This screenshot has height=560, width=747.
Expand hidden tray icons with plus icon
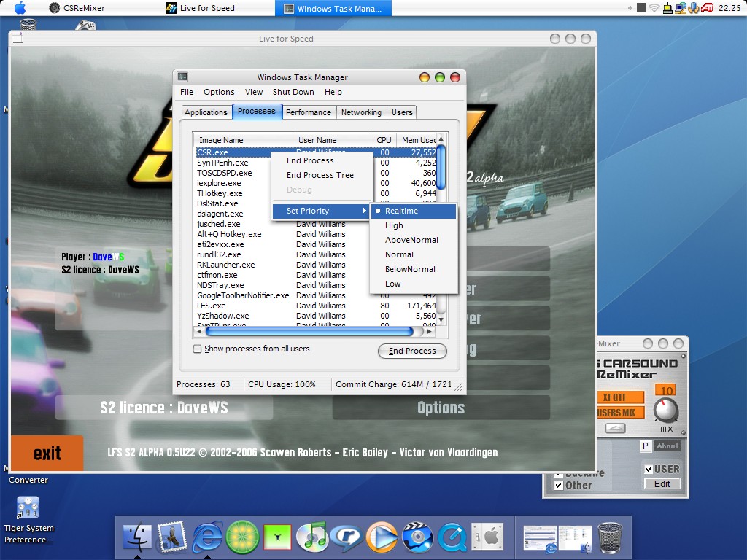630,8
